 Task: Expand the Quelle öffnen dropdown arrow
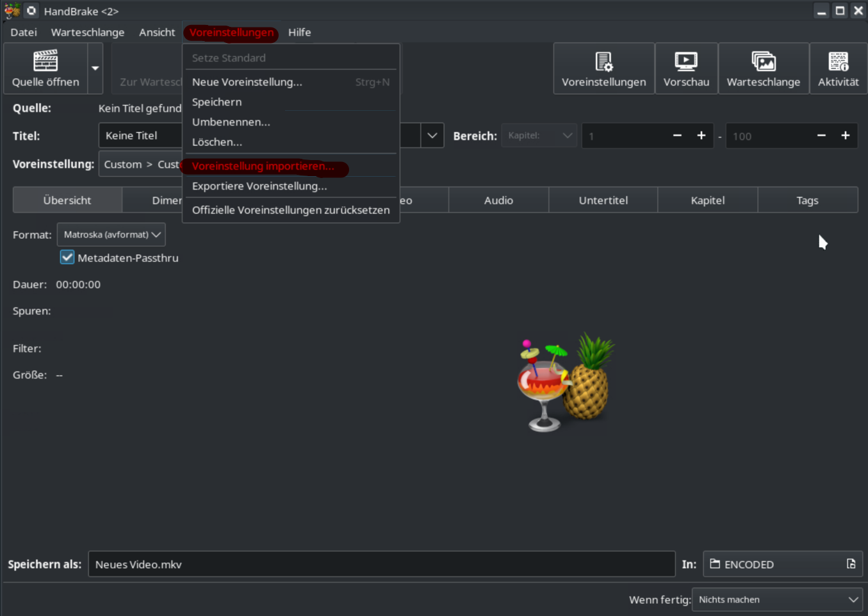pyautogui.click(x=95, y=68)
